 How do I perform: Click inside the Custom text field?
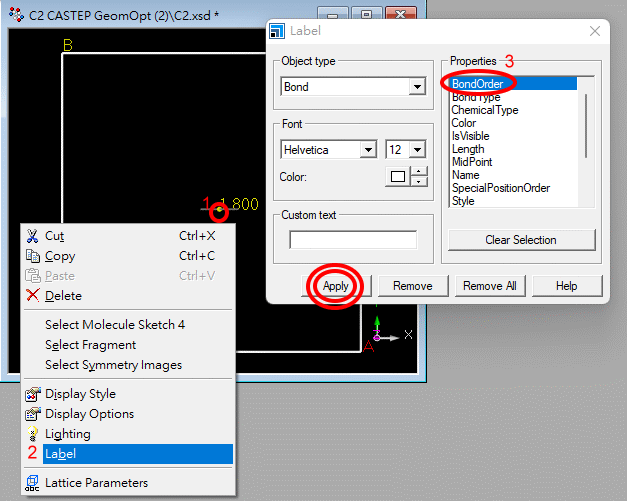(353, 240)
